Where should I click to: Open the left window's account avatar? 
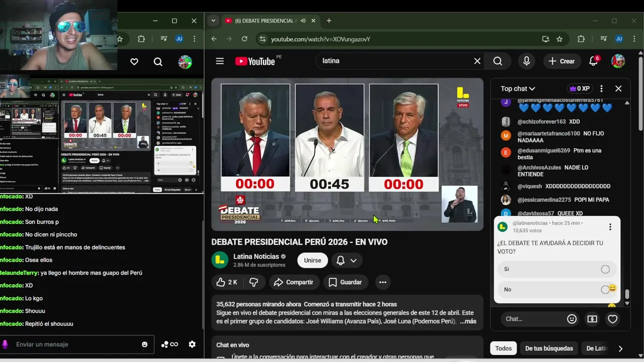(185, 62)
